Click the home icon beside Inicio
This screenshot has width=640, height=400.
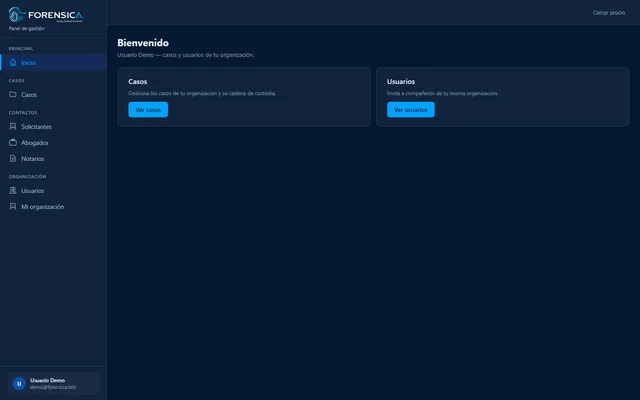(13, 62)
